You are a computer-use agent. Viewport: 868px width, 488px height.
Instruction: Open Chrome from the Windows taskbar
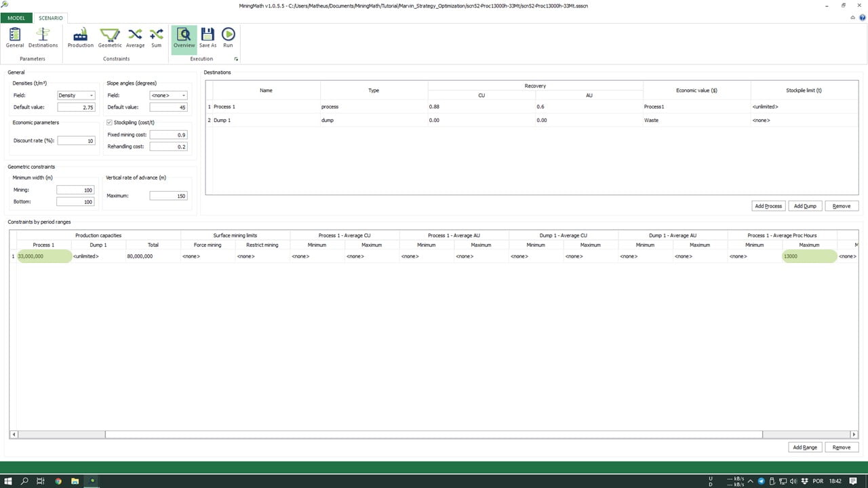pos(58,481)
